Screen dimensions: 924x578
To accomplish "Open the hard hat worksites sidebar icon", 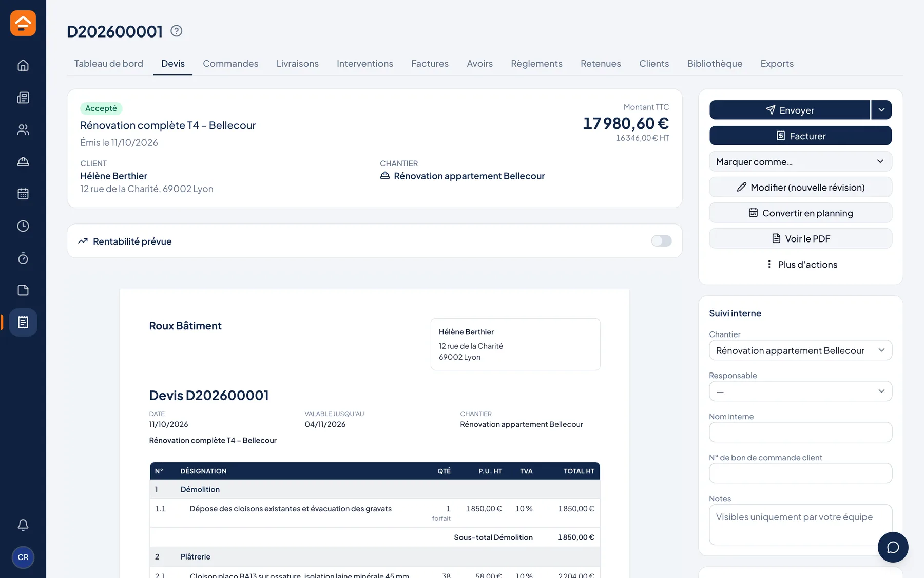I will (x=23, y=162).
